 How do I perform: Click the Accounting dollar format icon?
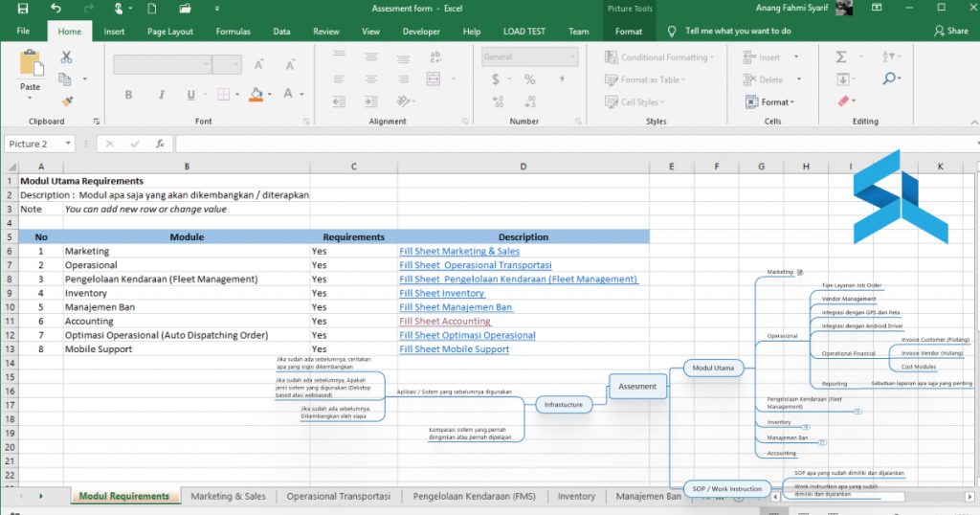pyautogui.click(x=496, y=79)
